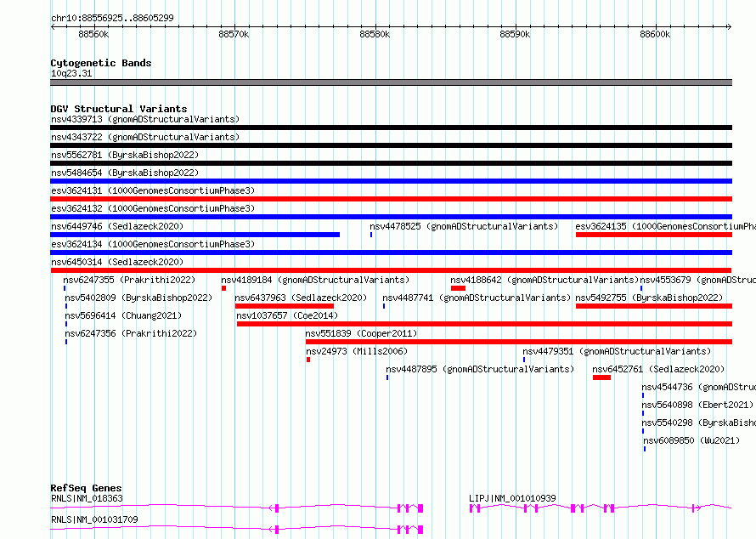Click the nsv4339713 gnomAD variant label
Image resolution: width=756 pixels, height=539 pixels.
[x=145, y=119]
